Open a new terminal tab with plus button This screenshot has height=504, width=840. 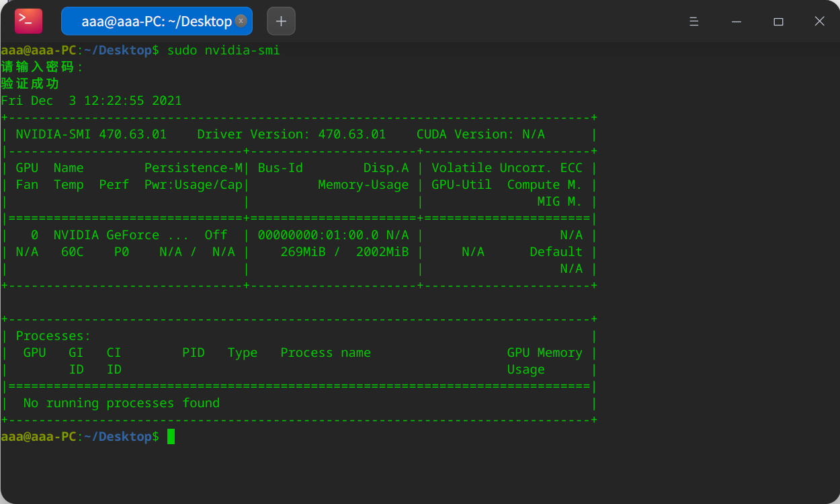pyautogui.click(x=281, y=21)
